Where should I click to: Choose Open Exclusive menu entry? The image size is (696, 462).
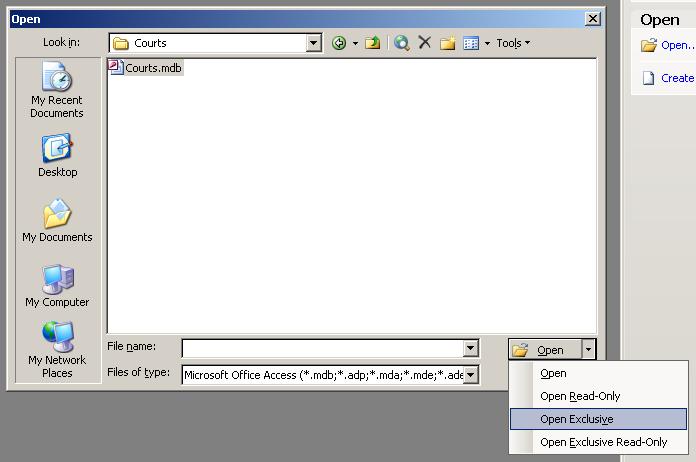(x=598, y=419)
